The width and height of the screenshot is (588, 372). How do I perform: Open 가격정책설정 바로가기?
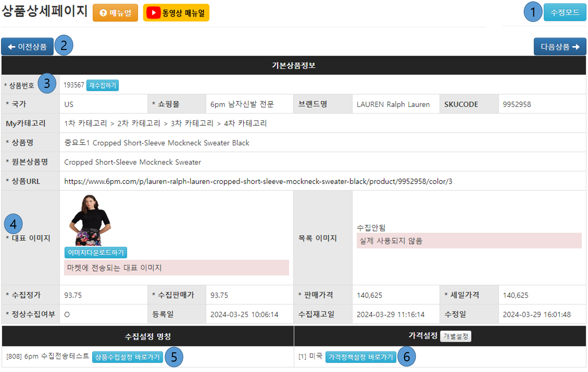361,357
